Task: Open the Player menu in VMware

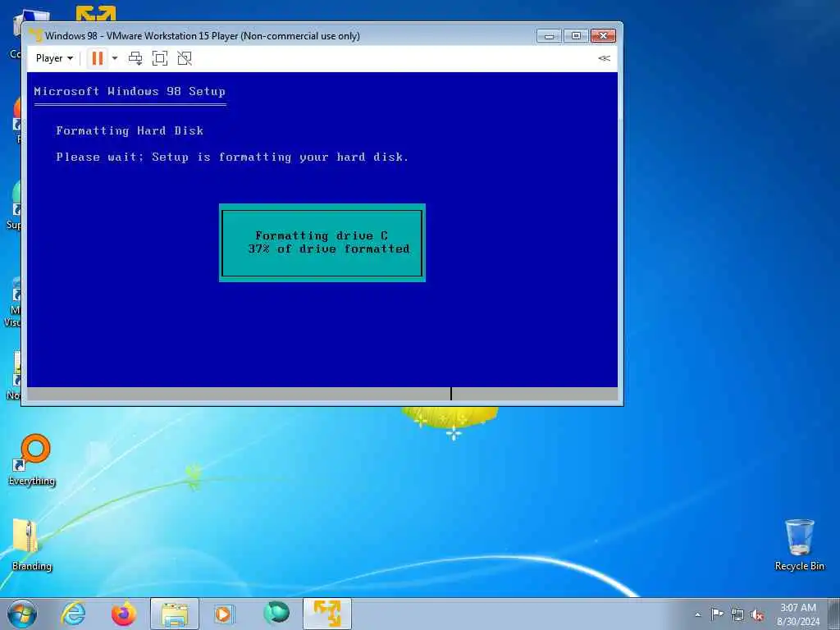Action: coord(54,58)
